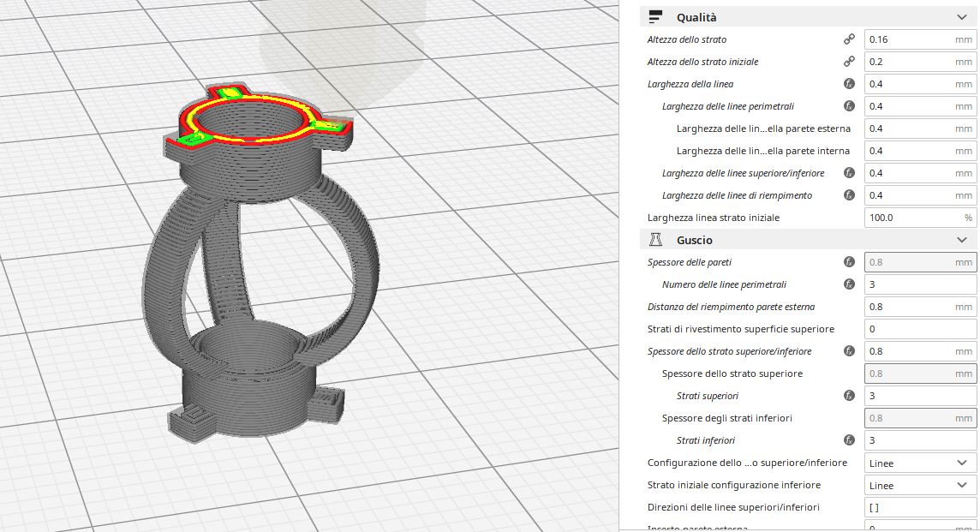This screenshot has width=980, height=532.
Task: Click the Guscio section header label
Action: pos(695,240)
